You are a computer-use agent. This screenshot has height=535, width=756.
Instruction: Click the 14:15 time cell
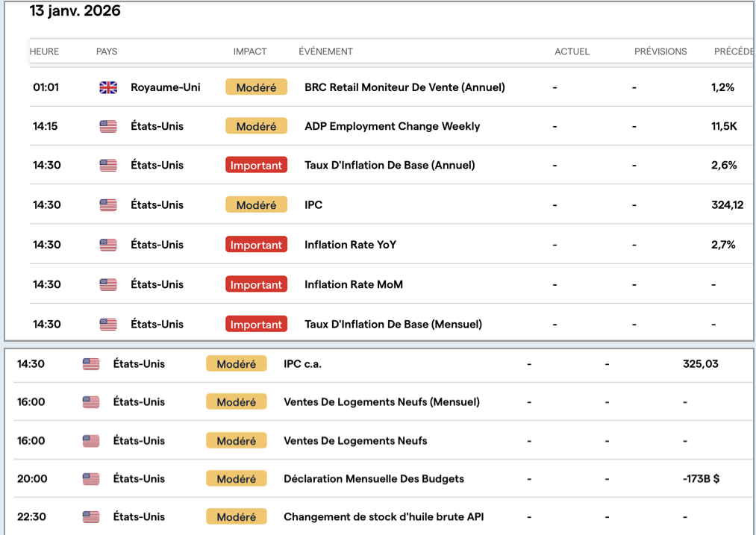46,126
